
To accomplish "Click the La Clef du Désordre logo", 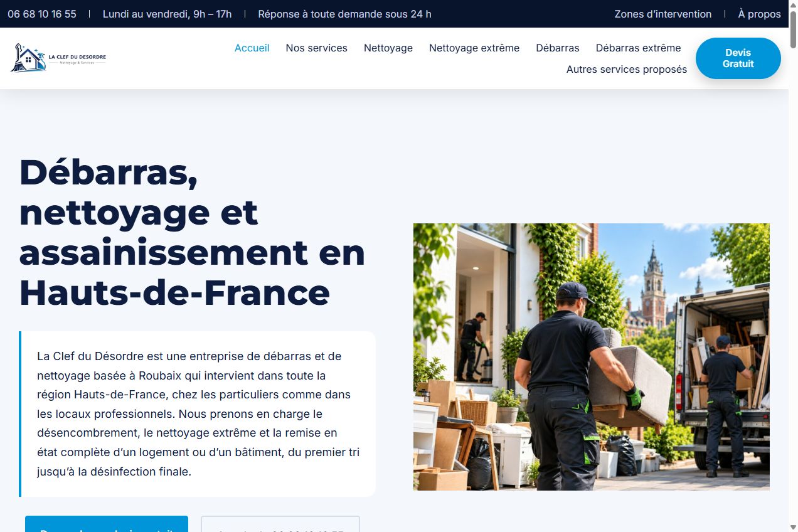I will (x=59, y=58).
